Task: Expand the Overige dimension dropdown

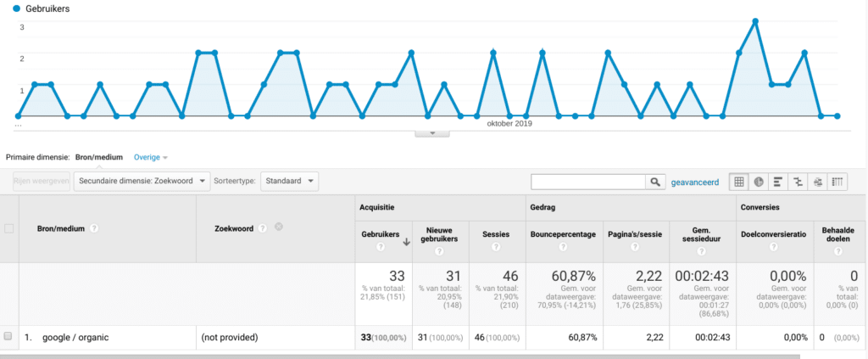Action: pyautogui.click(x=151, y=157)
